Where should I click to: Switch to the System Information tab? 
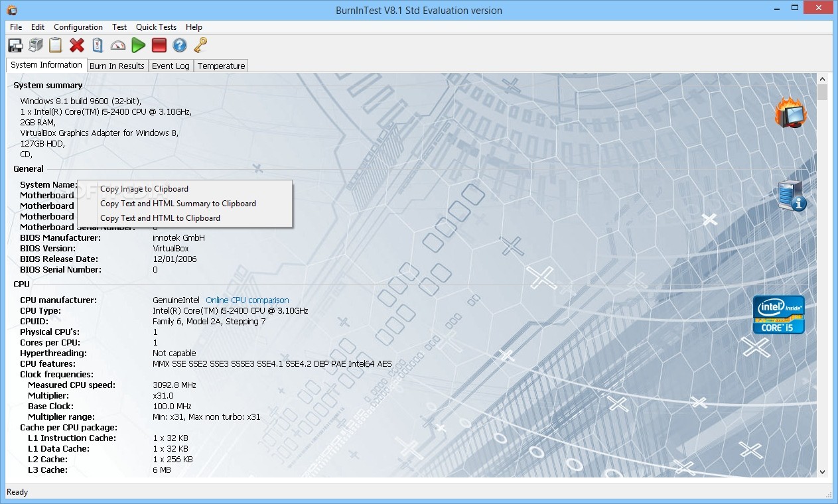click(46, 65)
